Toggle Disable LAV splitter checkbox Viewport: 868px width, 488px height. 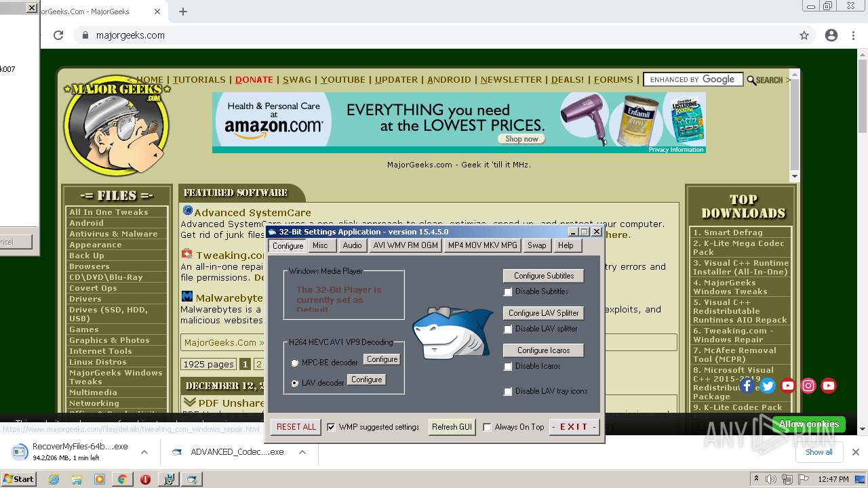(508, 329)
